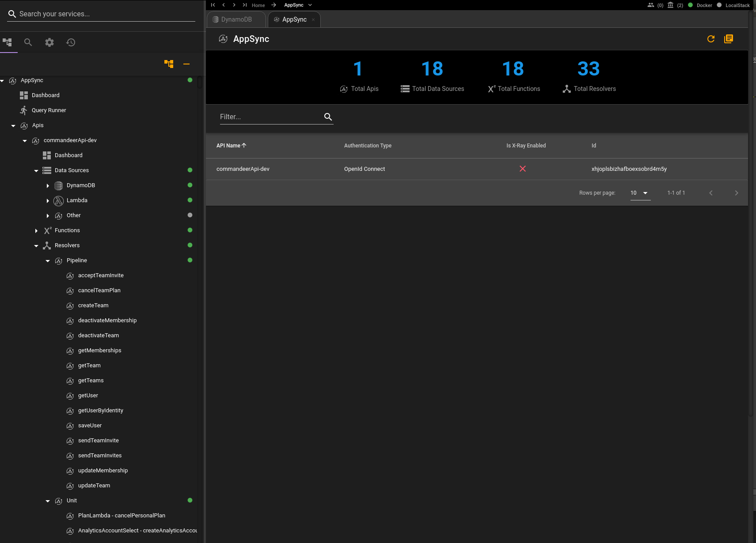Select the updateMembership resolver
Viewport: 756px width, 543px height.
[103, 471]
